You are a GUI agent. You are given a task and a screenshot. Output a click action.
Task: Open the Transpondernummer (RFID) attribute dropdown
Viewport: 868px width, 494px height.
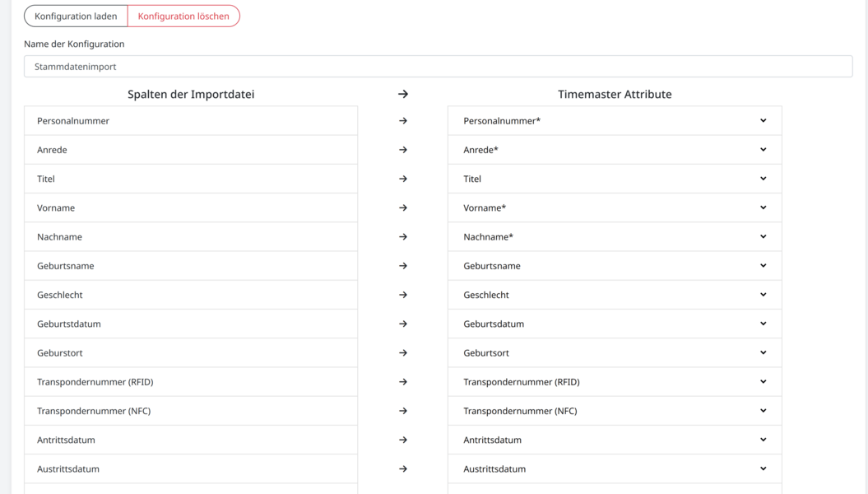(x=614, y=382)
